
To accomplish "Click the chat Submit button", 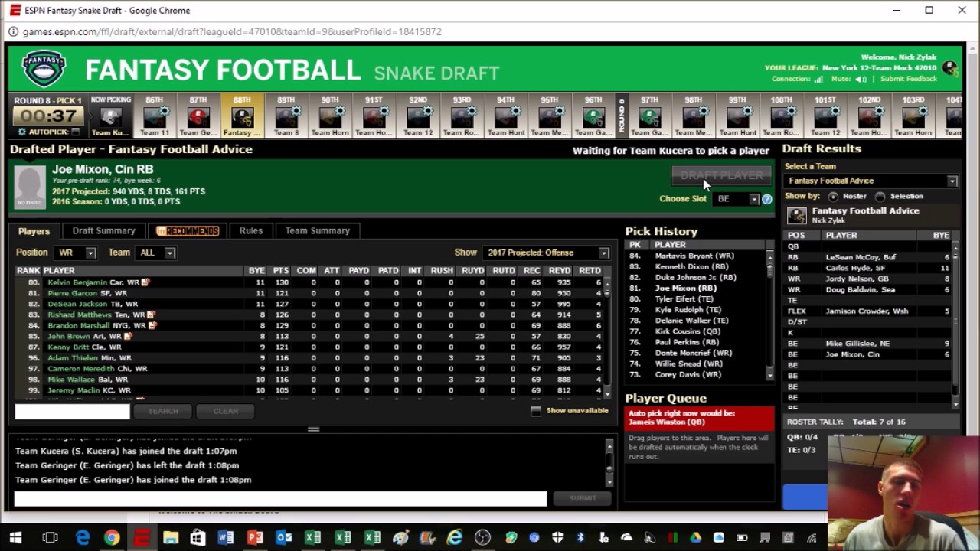I will (583, 498).
